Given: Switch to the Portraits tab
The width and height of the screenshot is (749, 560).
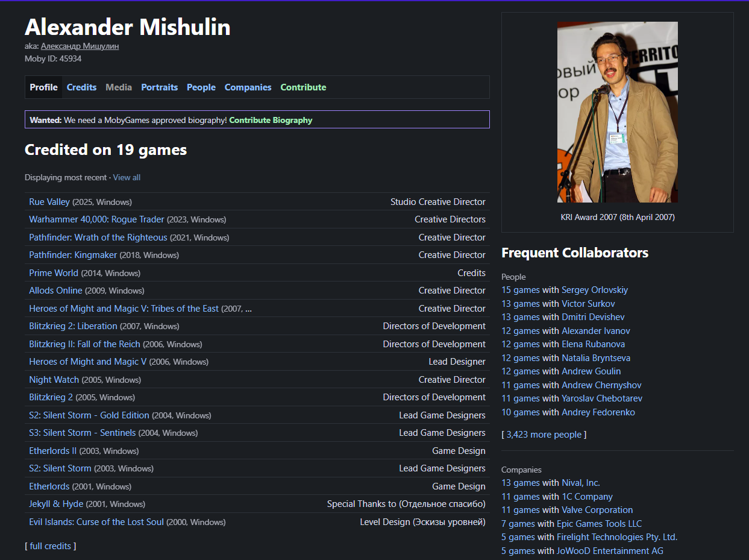Looking at the screenshot, I should point(160,87).
